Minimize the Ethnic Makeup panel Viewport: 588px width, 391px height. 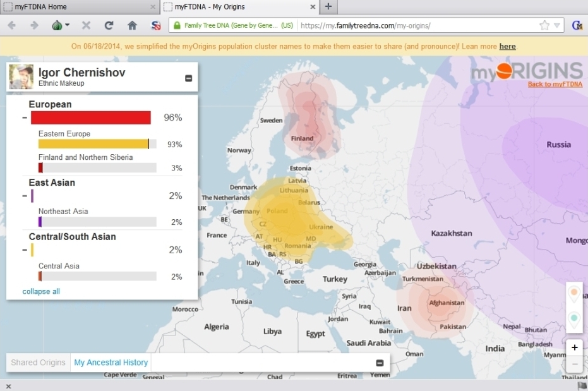[189, 78]
